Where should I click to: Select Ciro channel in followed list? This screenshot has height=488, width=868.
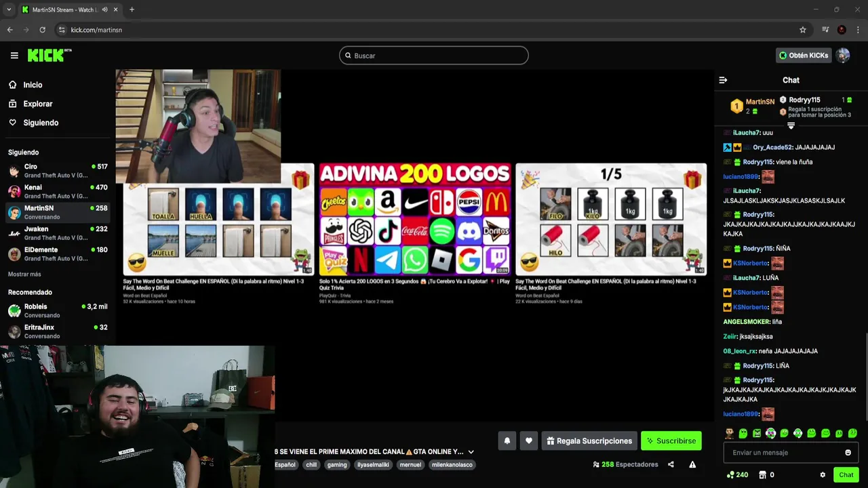tap(58, 171)
